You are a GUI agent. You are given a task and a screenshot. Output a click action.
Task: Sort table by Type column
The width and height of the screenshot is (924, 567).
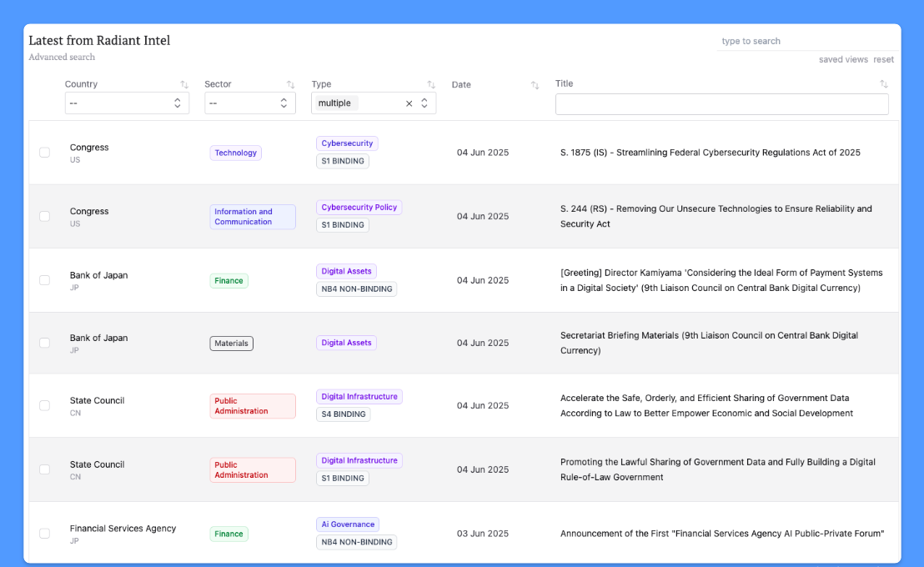tap(431, 84)
